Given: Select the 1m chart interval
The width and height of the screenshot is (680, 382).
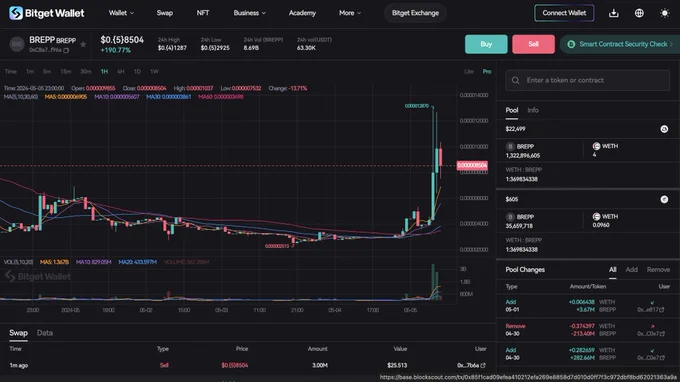Looking at the screenshot, I should 30,72.
